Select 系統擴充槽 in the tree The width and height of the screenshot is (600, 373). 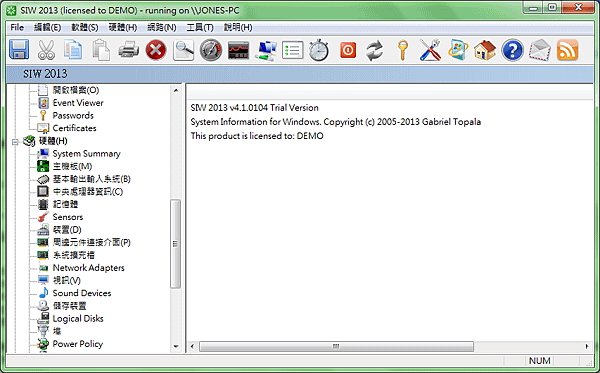(73, 255)
